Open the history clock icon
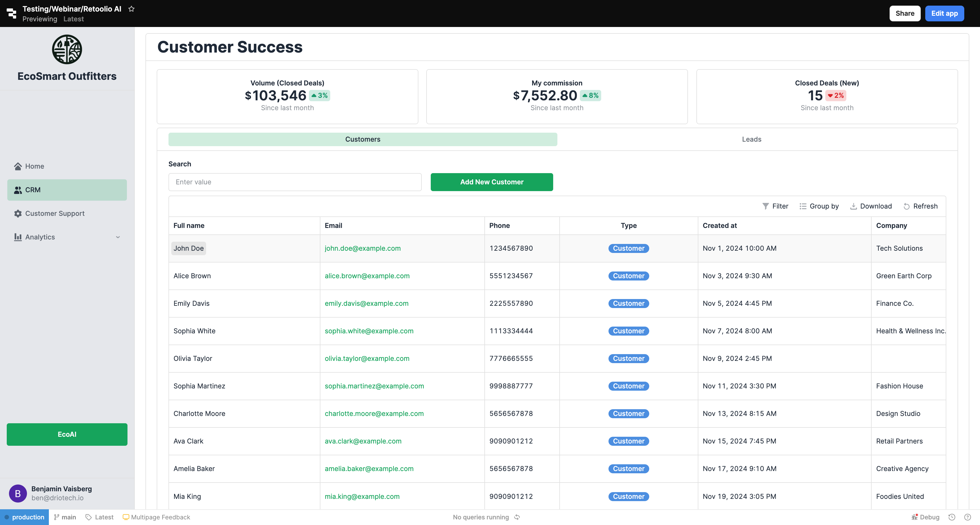Image resolution: width=980 pixels, height=525 pixels. coord(952,517)
